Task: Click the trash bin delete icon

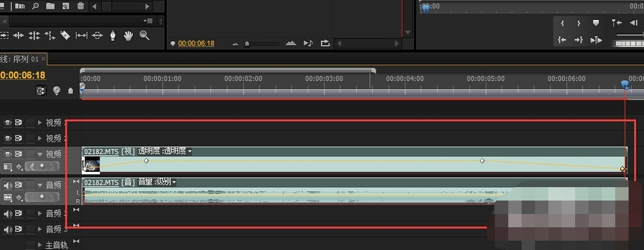Action: 81,6
